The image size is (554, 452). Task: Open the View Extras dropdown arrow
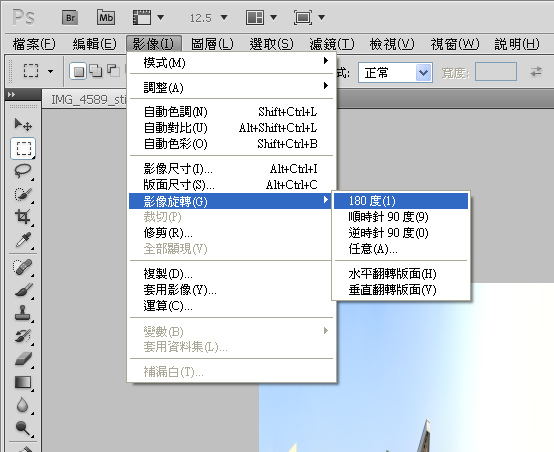(x=160, y=17)
